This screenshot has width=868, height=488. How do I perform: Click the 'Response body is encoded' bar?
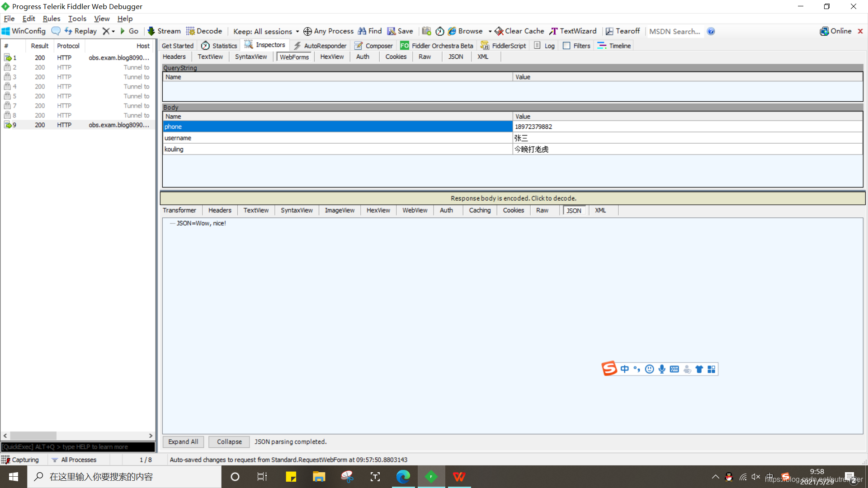click(513, 198)
